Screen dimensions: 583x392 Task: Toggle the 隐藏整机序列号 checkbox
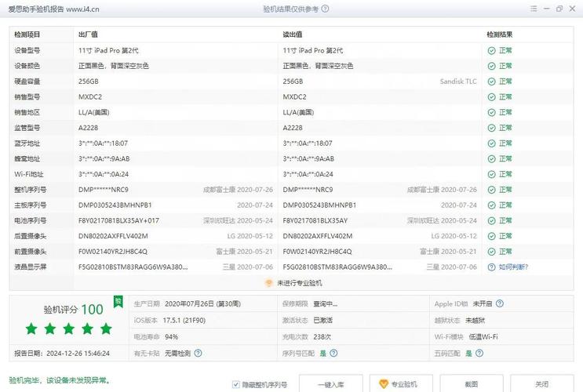tap(235, 385)
